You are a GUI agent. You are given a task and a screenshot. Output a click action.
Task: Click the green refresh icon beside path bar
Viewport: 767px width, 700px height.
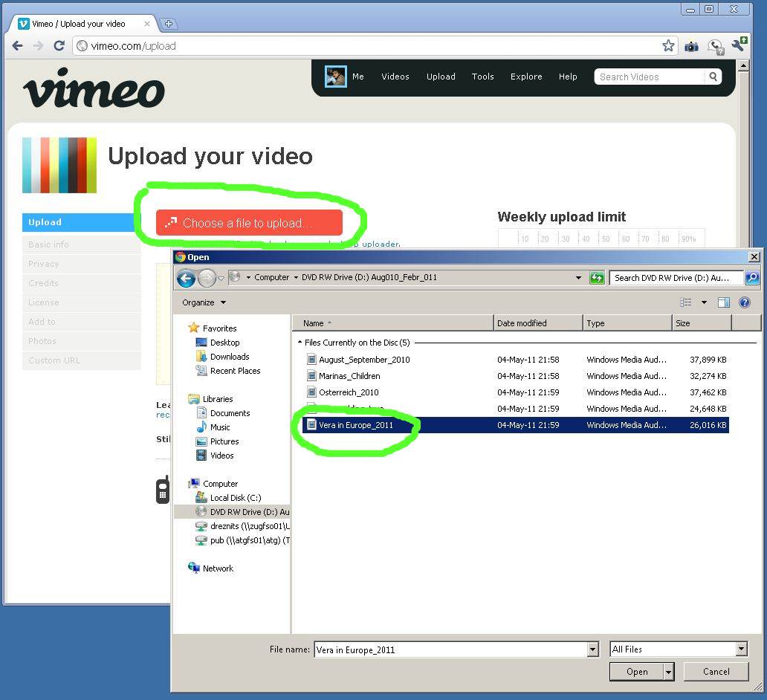[x=597, y=278]
